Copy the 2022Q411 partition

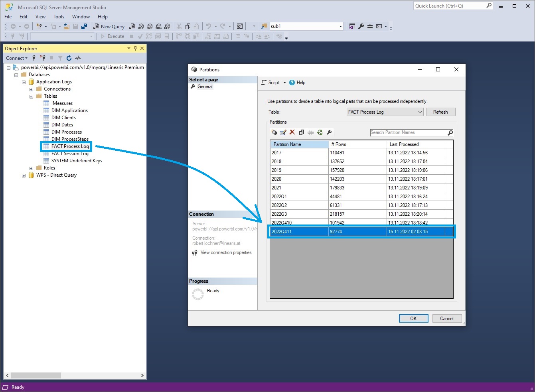click(x=302, y=132)
